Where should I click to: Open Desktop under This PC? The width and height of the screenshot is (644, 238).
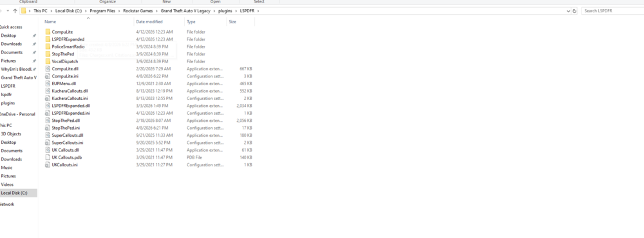8,143
